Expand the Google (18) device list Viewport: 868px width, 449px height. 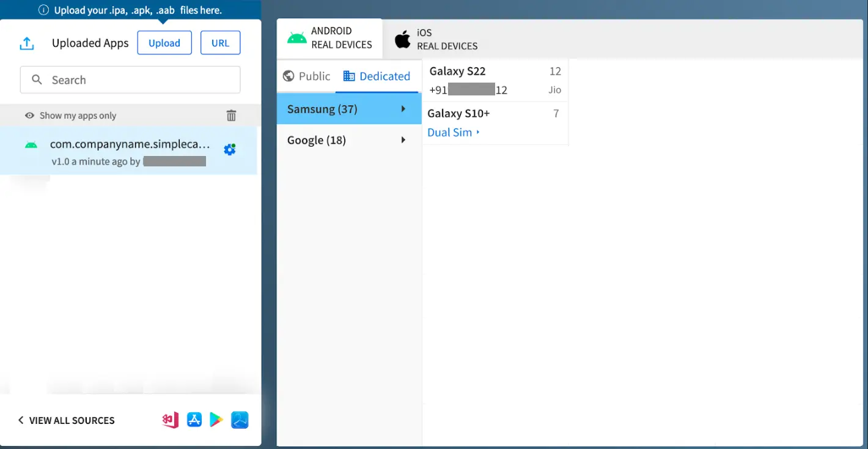click(348, 140)
